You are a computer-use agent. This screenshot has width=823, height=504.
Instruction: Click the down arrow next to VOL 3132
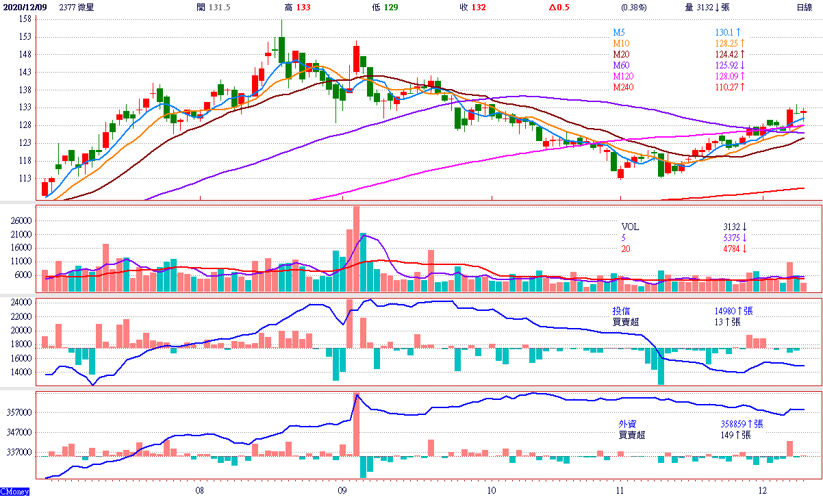[x=744, y=227]
